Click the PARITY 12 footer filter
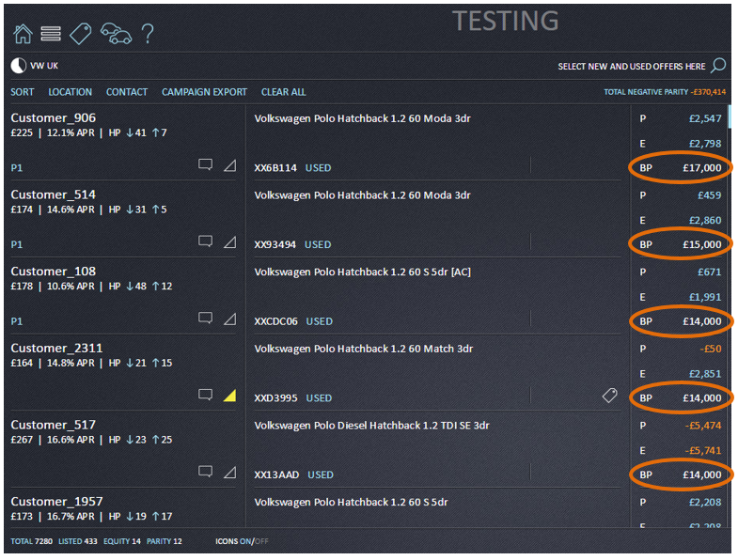The width and height of the screenshot is (738, 560). (164, 541)
